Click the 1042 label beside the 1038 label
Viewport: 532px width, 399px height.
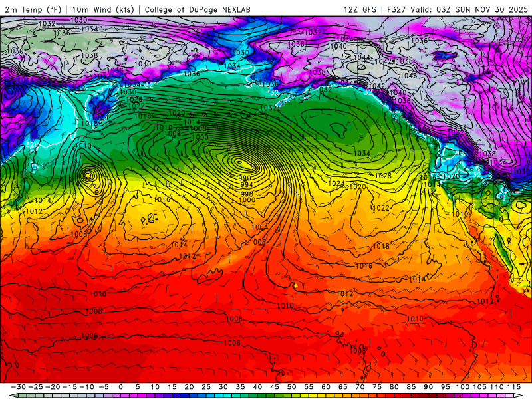(x=383, y=61)
